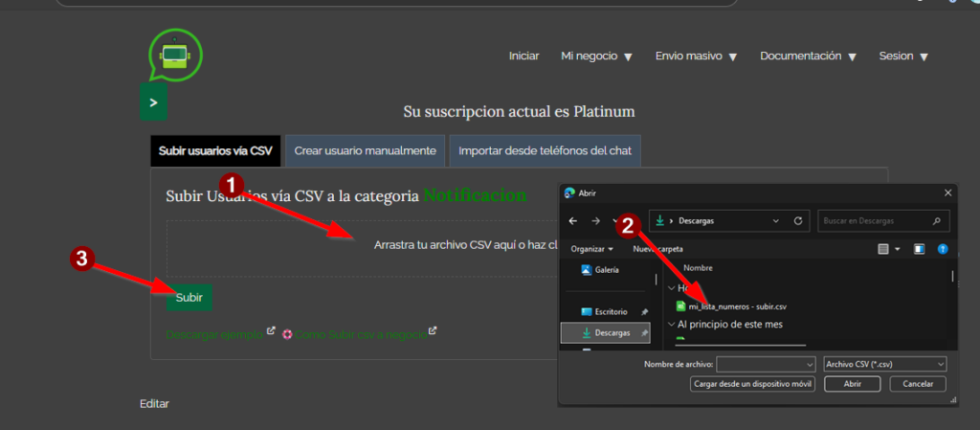Viewport: 980px width, 430px height.
Task: Collapse the 'Al principio de este mes' group
Action: [x=671, y=324]
